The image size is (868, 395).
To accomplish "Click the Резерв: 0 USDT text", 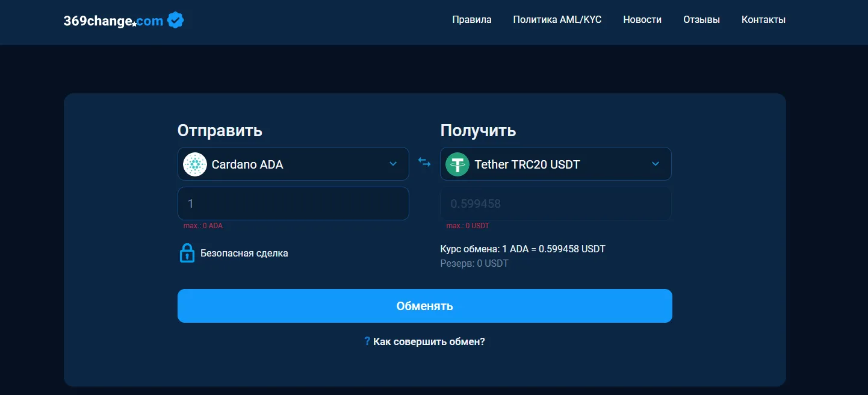I will point(474,264).
